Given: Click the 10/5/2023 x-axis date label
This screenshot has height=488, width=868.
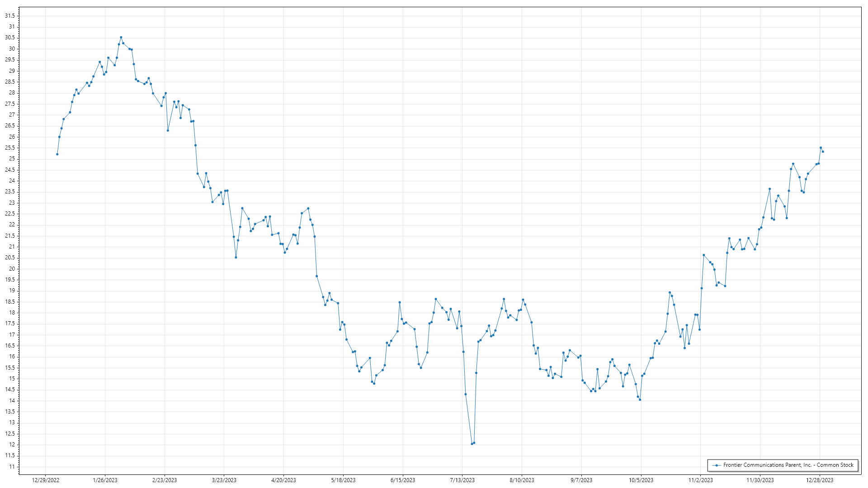Looking at the screenshot, I should (x=641, y=480).
